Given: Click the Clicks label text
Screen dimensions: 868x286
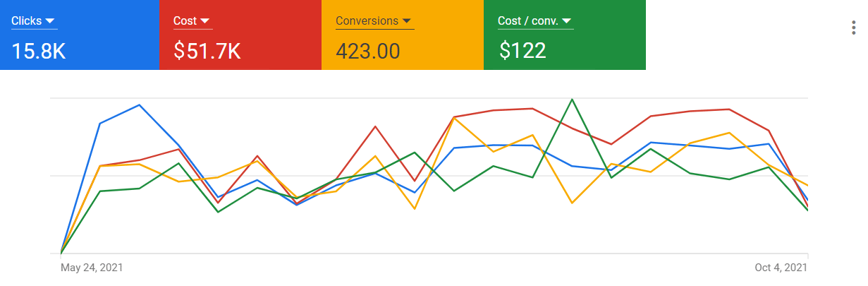Looking at the screenshot, I should click(x=27, y=20).
